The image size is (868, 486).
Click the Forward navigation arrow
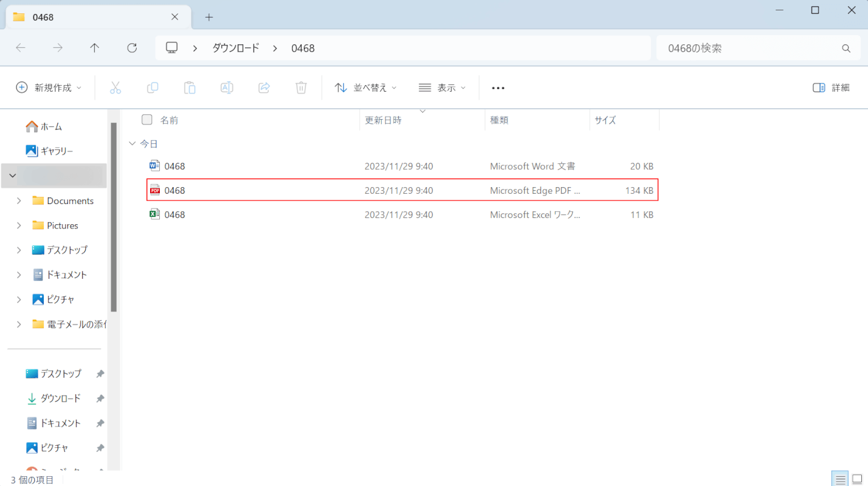(x=58, y=48)
